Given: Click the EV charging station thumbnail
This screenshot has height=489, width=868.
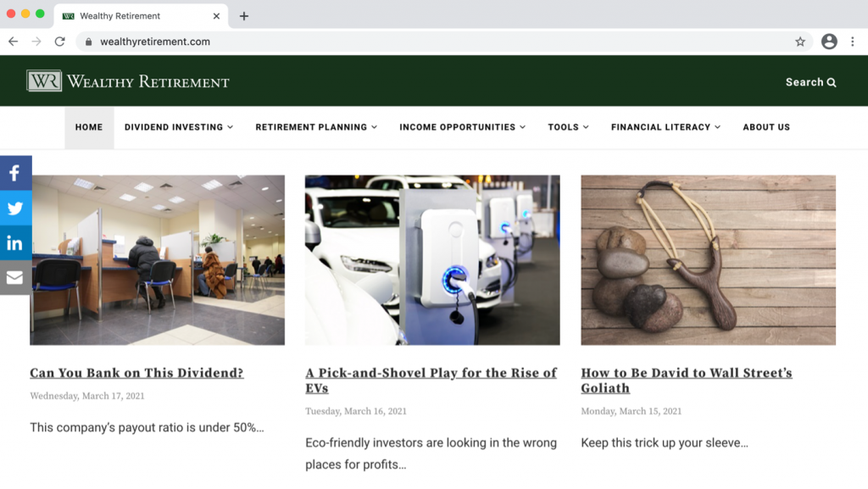Looking at the screenshot, I should 432,259.
